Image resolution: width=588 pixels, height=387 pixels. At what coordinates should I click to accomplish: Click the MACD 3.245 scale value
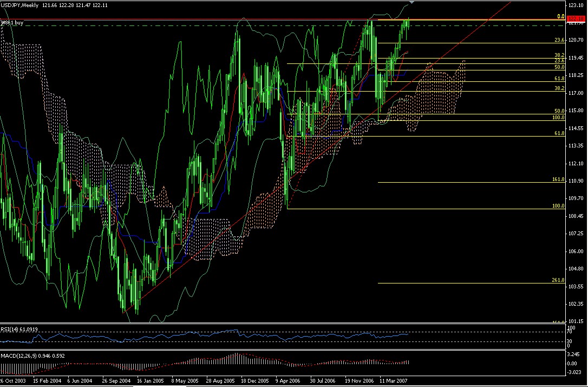click(x=574, y=354)
